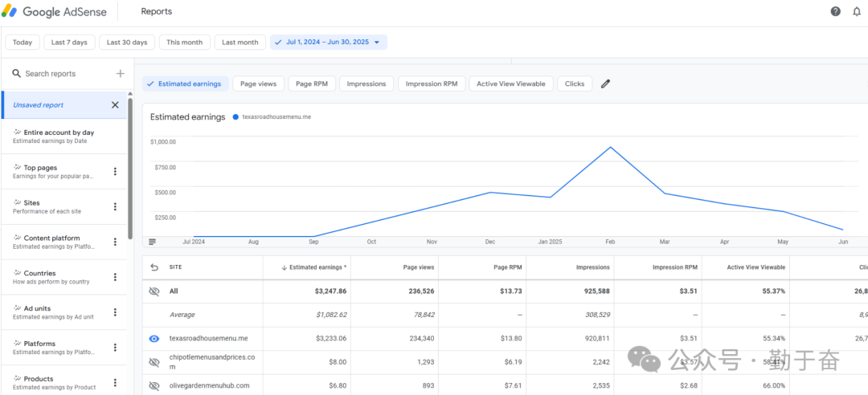868x395 pixels.
Task: Select the Last 7 days range
Action: tap(69, 42)
